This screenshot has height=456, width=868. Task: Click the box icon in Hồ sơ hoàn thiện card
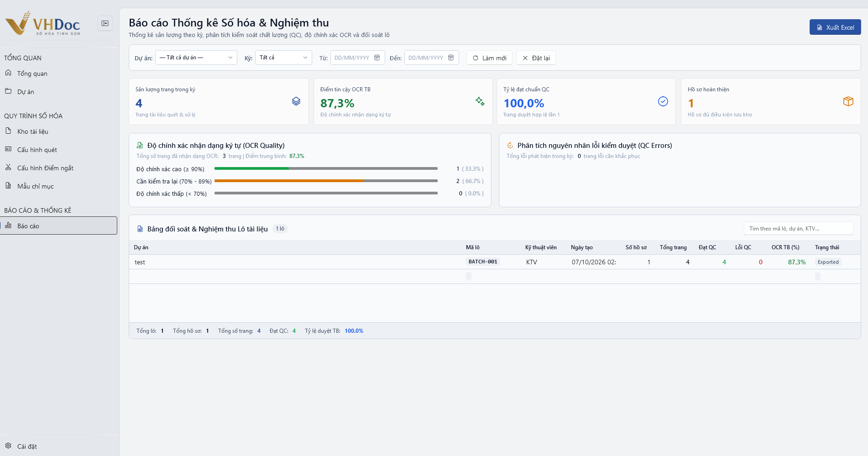tap(848, 101)
